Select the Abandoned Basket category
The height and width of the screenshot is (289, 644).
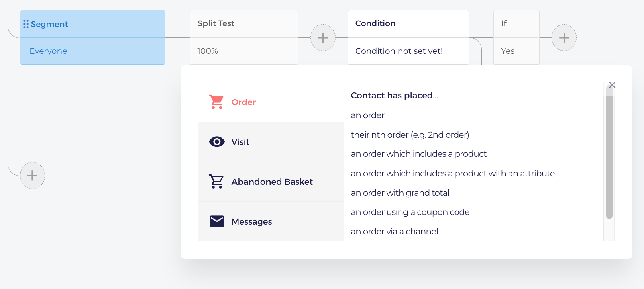click(x=271, y=182)
